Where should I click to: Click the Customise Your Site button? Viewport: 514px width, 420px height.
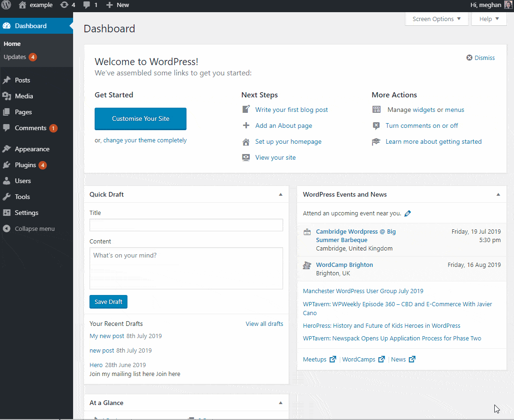pos(140,118)
